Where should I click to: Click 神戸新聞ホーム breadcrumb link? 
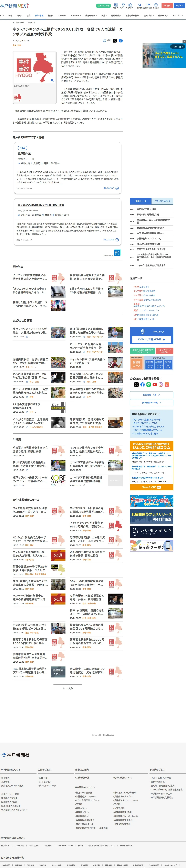tap(19, 23)
